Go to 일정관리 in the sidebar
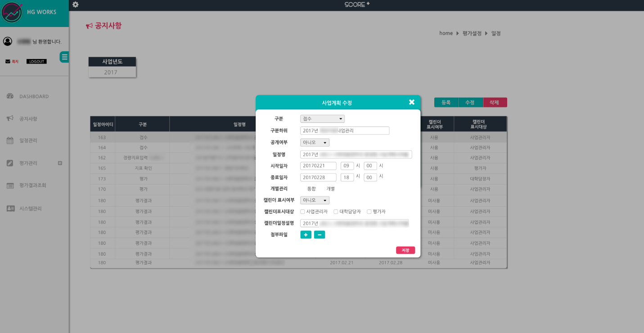The image size is (644, 333). [28, 140]
